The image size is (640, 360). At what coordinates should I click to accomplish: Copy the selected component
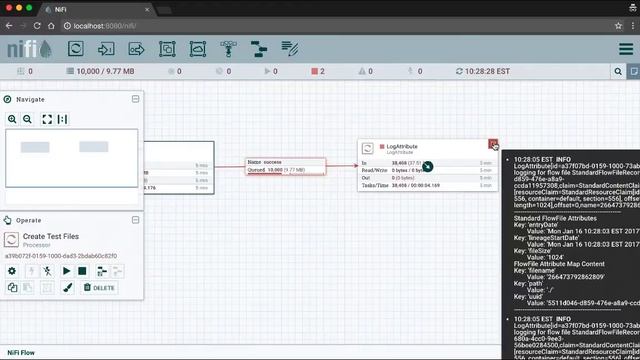coord(12,287)
